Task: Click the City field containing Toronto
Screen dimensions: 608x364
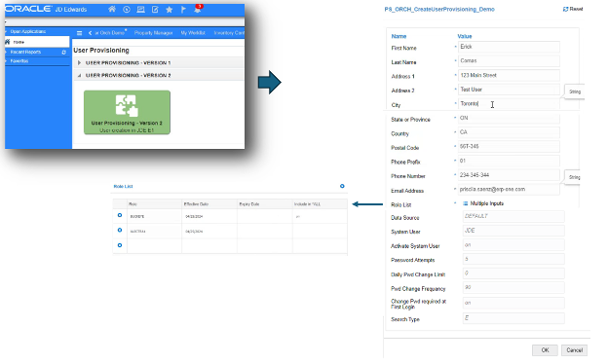Action: (509, 104)
